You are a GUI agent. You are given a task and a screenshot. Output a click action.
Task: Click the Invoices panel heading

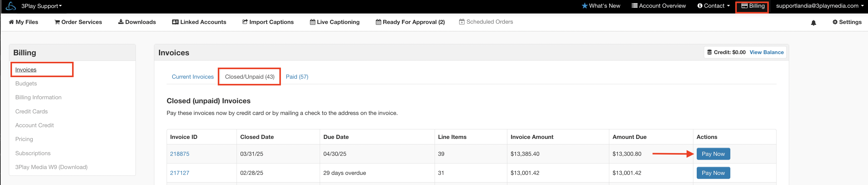pyautogui.click(x=174, y=53)
